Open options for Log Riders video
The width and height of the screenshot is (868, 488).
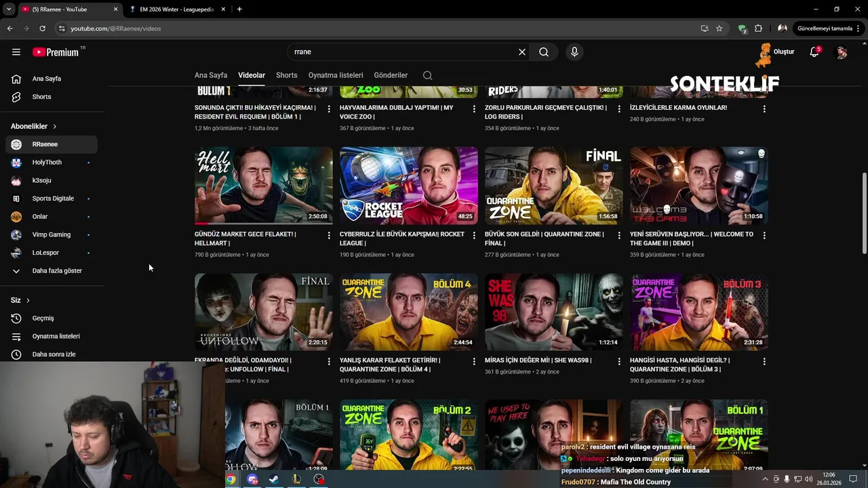click(x=619, y=108)
